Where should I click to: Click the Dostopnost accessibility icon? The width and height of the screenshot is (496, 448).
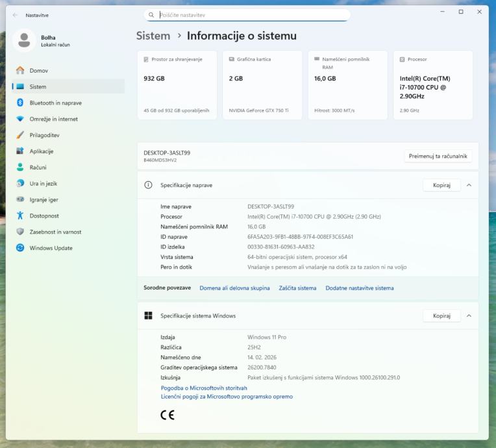point(20,216)
